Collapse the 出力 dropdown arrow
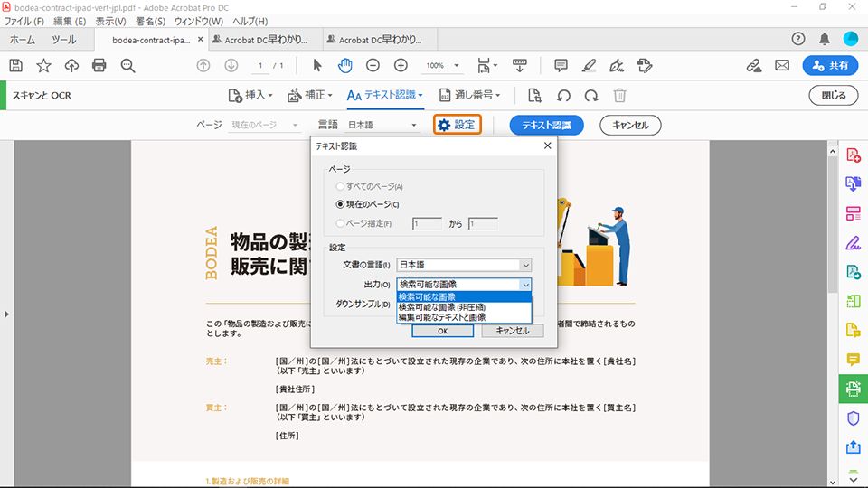The image size is (868, 488). click(525, 285)
